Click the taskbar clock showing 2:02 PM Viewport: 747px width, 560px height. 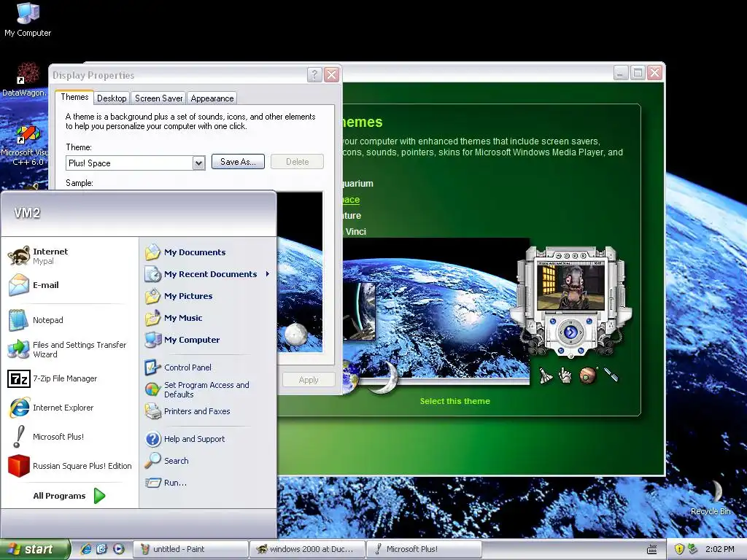pyautogui.click(x=719, y=549)
